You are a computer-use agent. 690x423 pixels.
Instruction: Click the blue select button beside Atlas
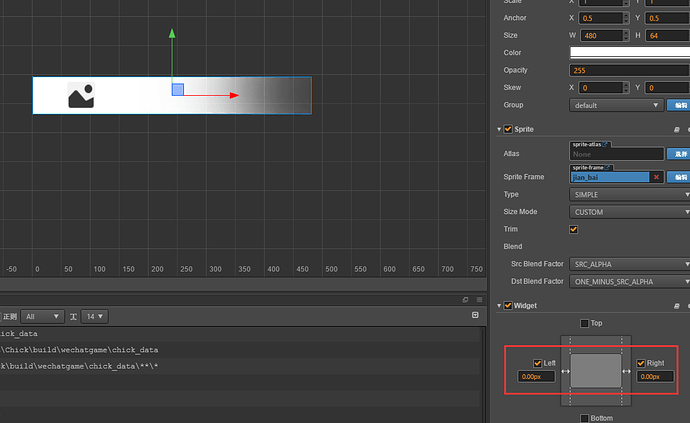pyautogui.click(x=679, y=154)
